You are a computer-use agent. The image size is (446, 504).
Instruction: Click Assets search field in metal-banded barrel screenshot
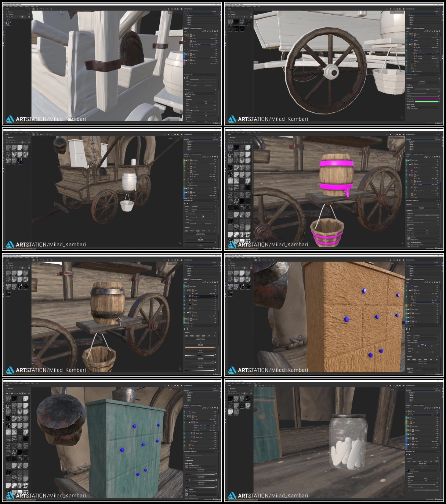click(17, 265)
